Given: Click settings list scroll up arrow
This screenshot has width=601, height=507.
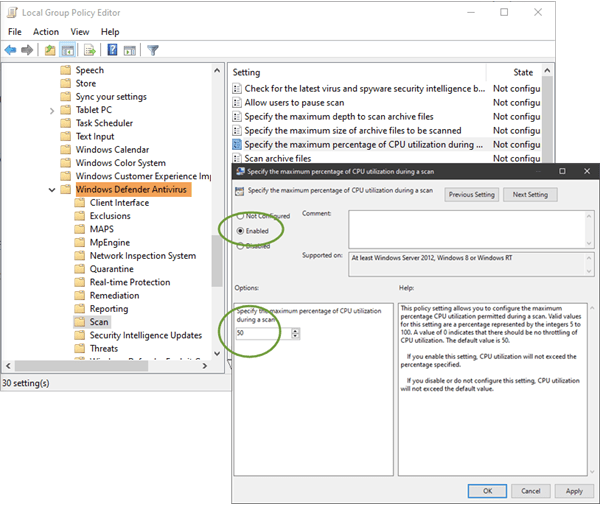Looking at the screenshot, I should [x=547, y=71].
